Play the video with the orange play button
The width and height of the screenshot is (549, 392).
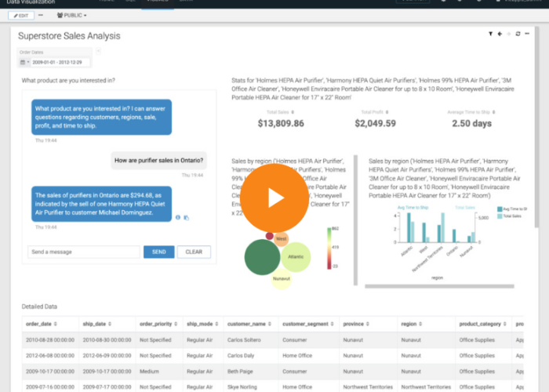(274, 198)
